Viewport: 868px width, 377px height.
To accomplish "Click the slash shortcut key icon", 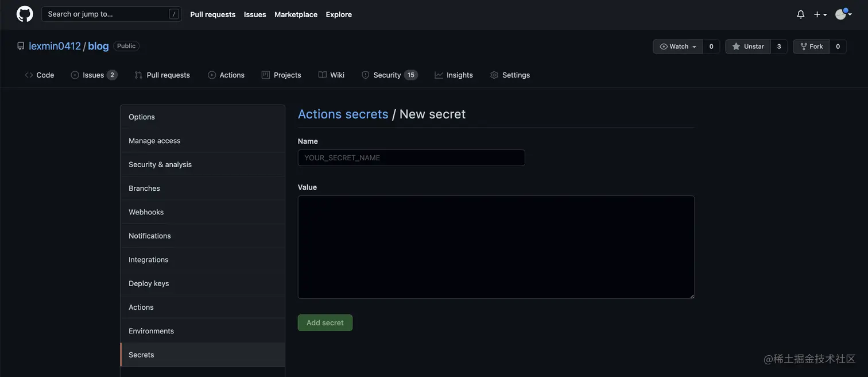I will (x=174, y=14).
